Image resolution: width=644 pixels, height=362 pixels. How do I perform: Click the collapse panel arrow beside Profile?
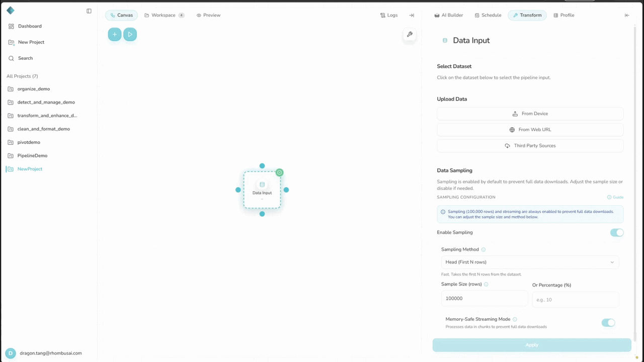click(x=627, y=15)
